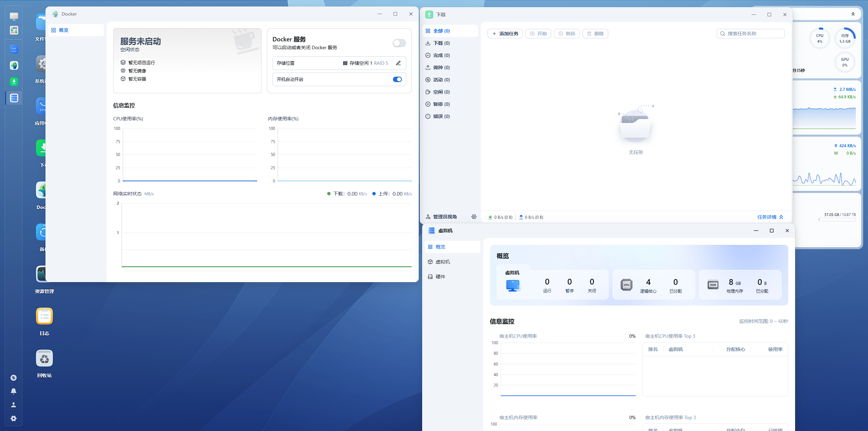
Task: Open the 回收站 recycle bin icon
Action: coord(44,358)
